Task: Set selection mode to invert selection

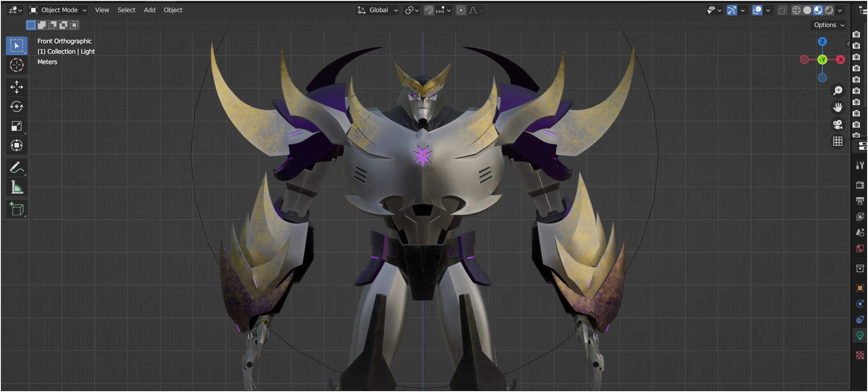Action: point(63,25)
